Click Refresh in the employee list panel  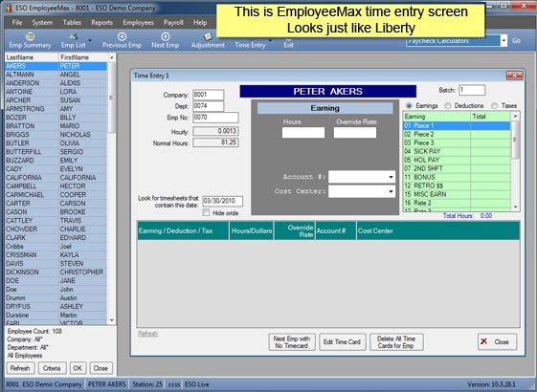tap(20, 368)
